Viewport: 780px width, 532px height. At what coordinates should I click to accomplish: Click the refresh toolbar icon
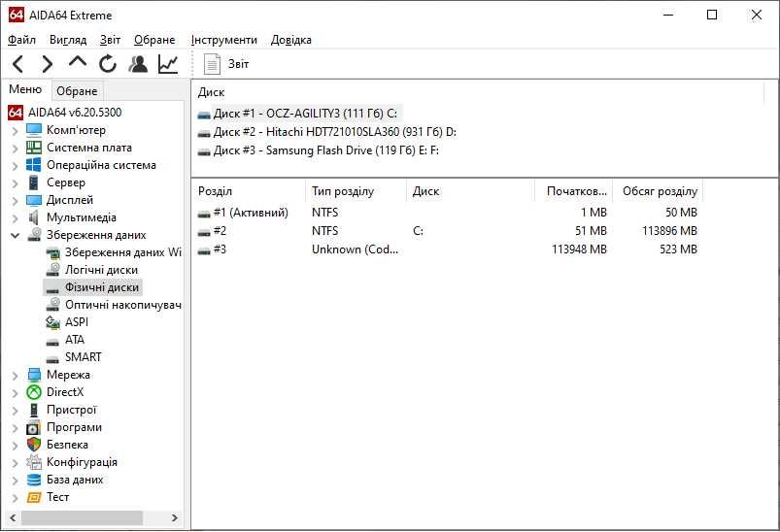click(x=108, y=64)
